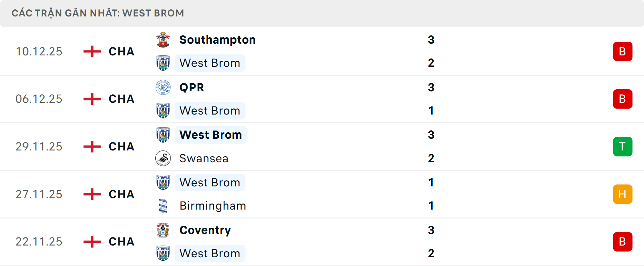Click the red B result indicator on 06.12.25
Image resolution: width=644 pixels, height=266 pixels.
pyautogui.click(x=623, y=99)
